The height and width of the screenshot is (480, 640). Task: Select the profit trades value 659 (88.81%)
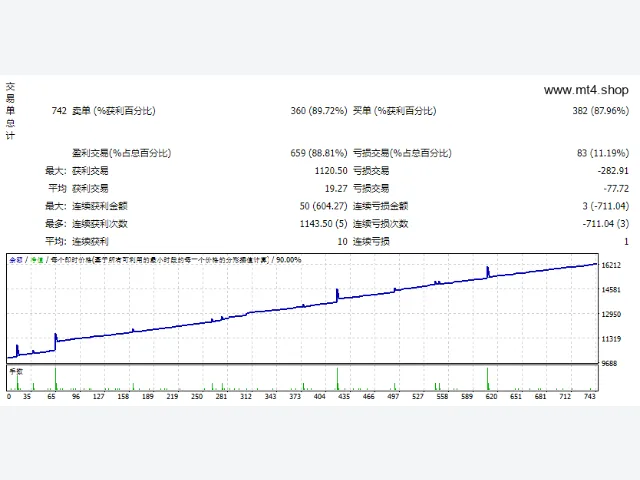pos(319,153)
